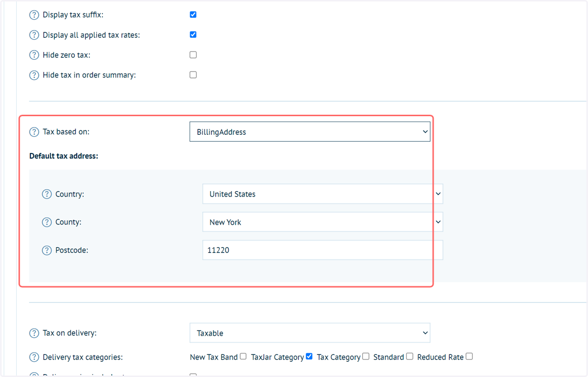This screenshot has height=377, width=588.
Task: Open help icon for Tax based on
Action: click(x=34, y=132)
